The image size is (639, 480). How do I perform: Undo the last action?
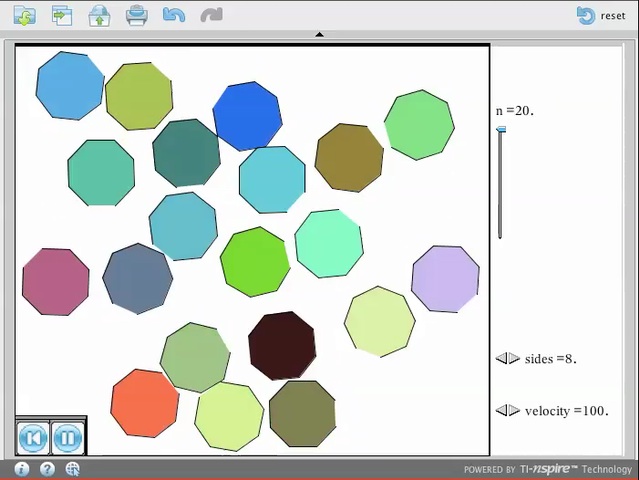[x=174, y=15]
